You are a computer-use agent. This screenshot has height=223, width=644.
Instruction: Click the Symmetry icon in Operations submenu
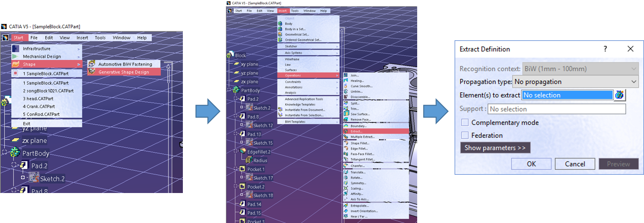[x=346, y=183]
